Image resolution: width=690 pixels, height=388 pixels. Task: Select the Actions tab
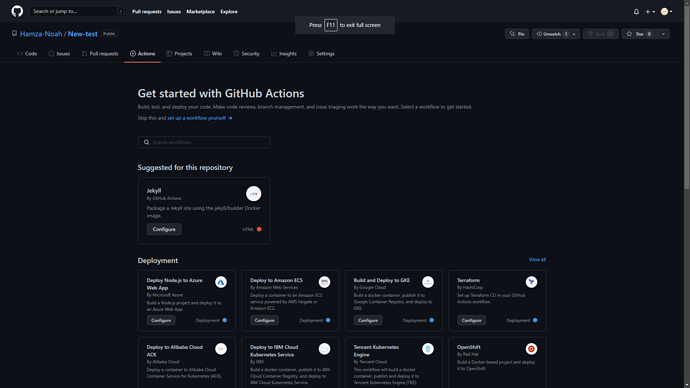(x=142, y=54)
